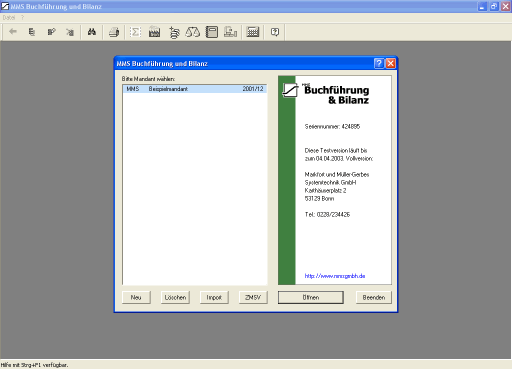
Task: Click the Löschen button
Action: click(175, 297)
